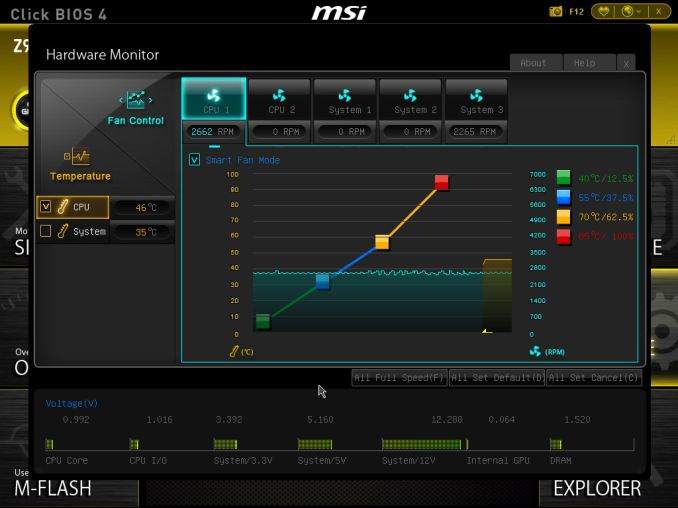Disable the Smart Fan Mode checkbox
Viewport: 678px width, 508px height.
click(194, 160)
